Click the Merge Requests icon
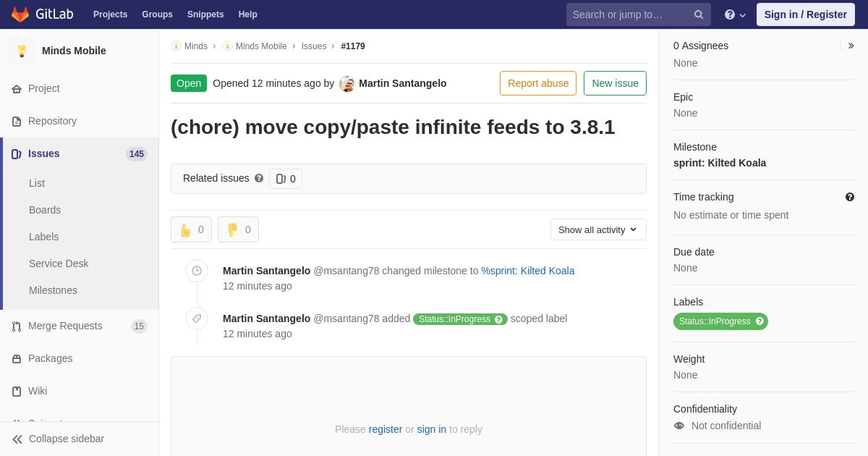868x456 pixels. 17,326
